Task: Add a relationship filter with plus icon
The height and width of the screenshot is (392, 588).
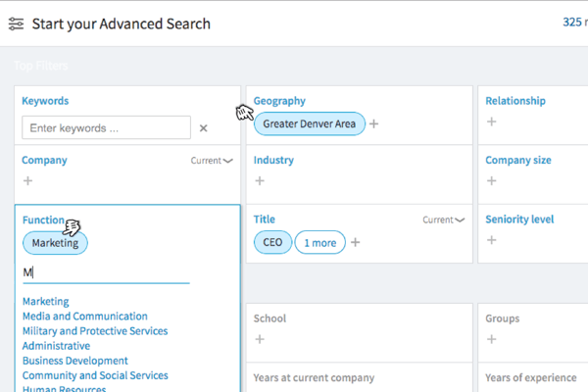Action: pyautogui.click(x=492, y=122)
